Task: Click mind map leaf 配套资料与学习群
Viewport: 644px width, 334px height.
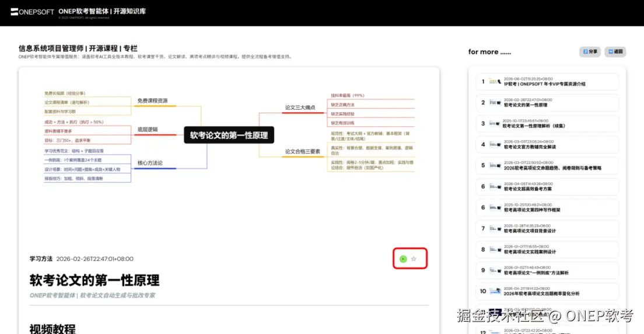Action: (x=61, y=112)
